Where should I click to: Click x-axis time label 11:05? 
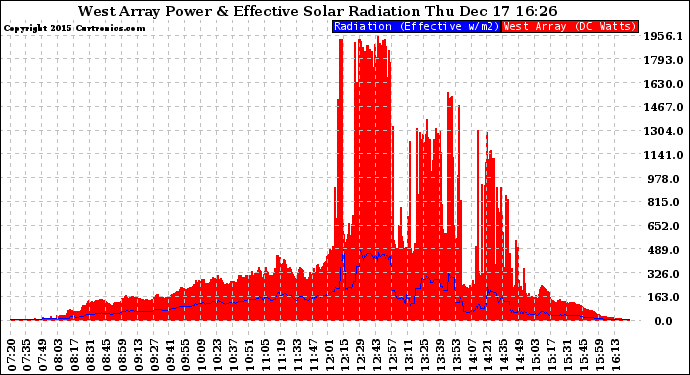[266, 355]
